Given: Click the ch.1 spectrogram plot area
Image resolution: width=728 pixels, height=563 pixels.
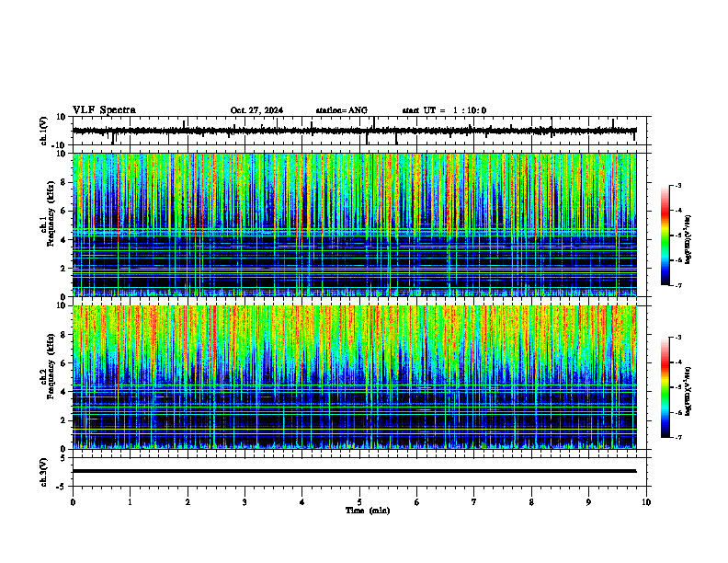Looking at the screenshot, I should click(x=355, y=224).
